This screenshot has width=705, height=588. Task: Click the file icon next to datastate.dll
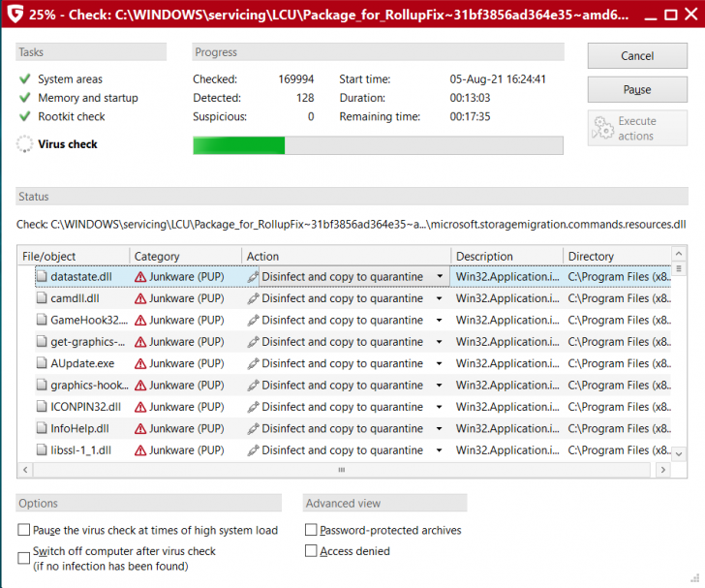point(42,276)
